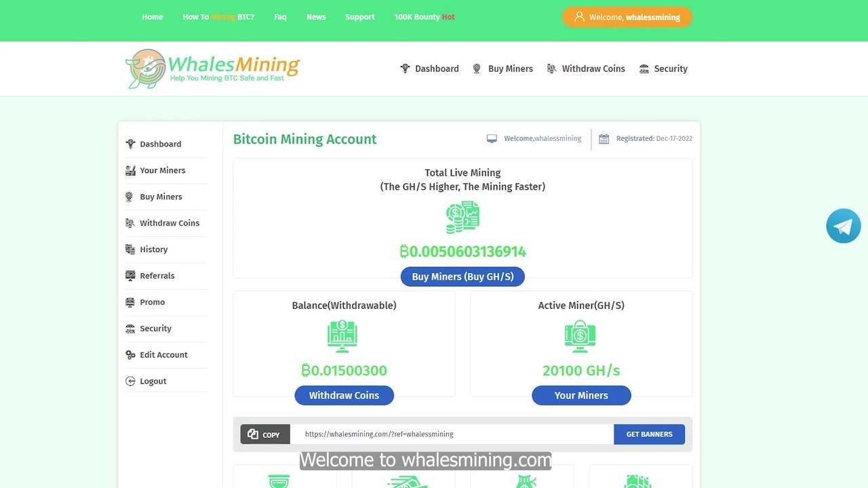Click the Total Live Mining coins icon
868x488 pixels.
click(462, 218)
